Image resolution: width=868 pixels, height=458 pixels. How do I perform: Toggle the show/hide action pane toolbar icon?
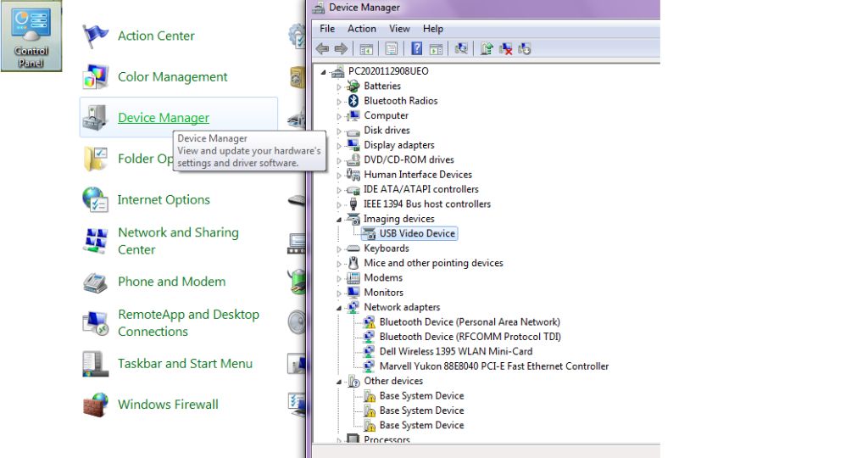[x=437, y=49]
